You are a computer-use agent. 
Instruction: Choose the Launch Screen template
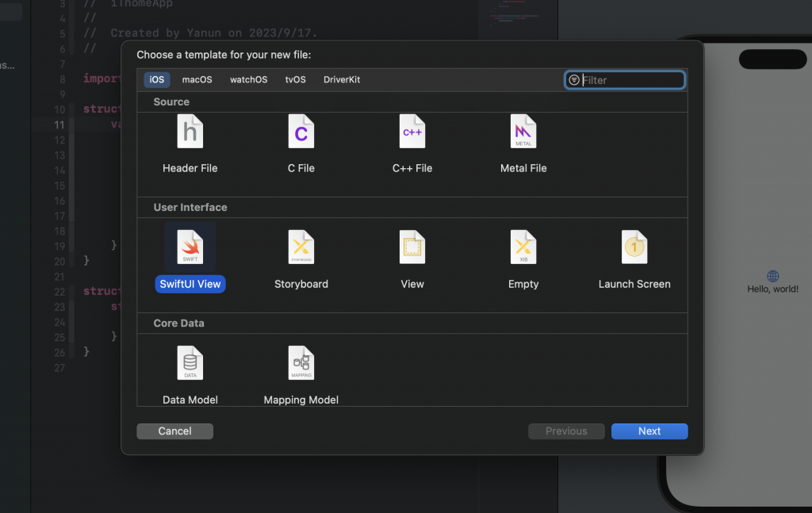(634, 247)
